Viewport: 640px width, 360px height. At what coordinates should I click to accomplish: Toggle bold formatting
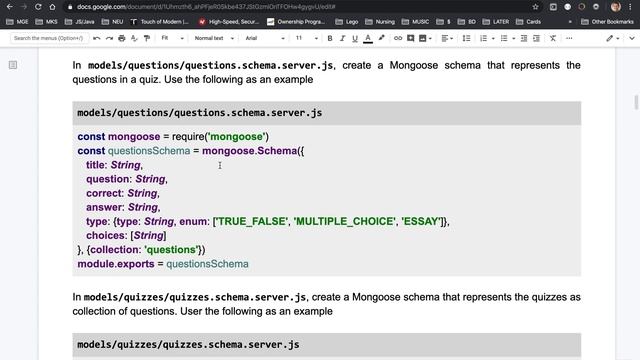click(330, 38)
